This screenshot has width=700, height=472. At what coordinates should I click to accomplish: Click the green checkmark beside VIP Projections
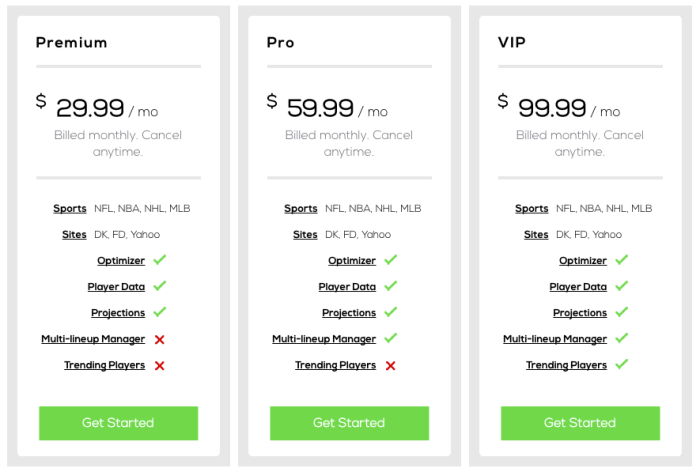(x=622, y=312)
